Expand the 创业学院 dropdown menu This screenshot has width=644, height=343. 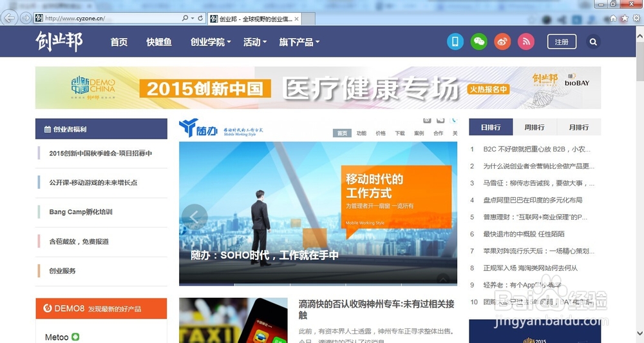pyautogui.click(x=211, y=42)
